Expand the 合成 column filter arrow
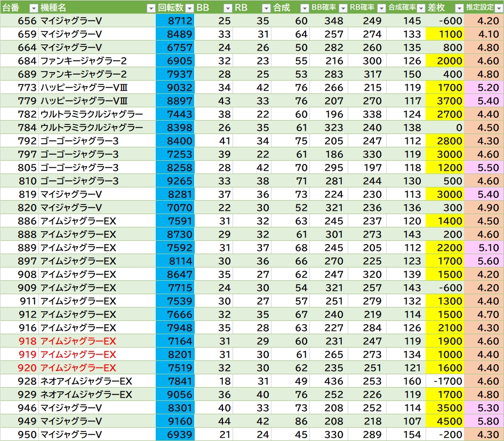 304,8
